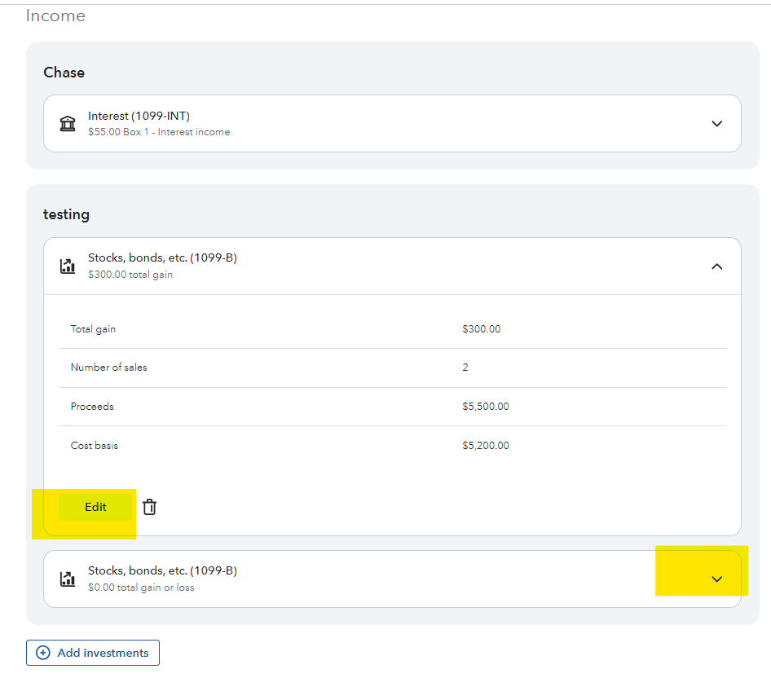
Task: Click the "$300.00 total gain" subtitle text
Action: click(x=130, y=275)
